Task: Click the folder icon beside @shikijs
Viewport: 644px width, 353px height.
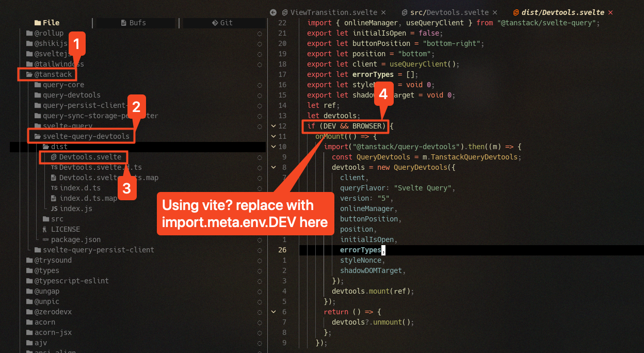Action: (x=29, y=43)
